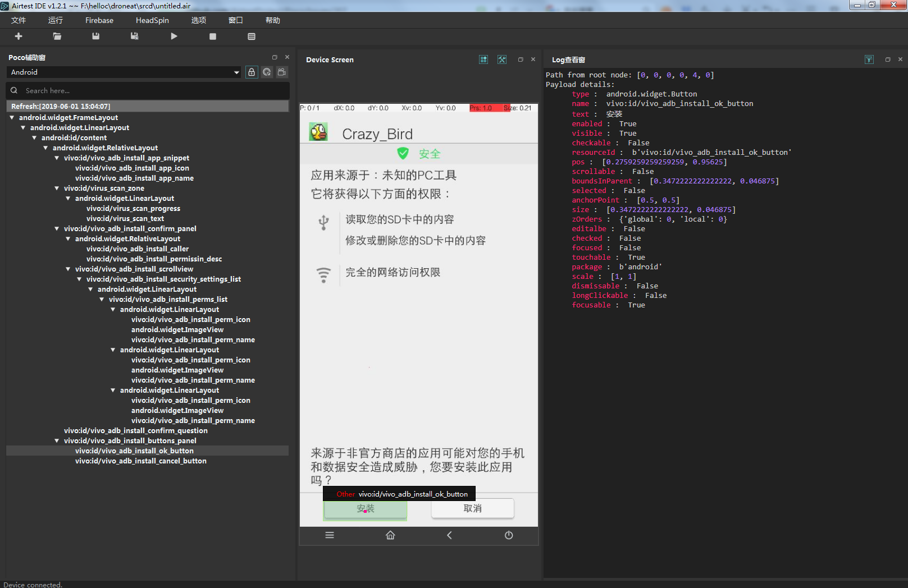Click the 'resourceId' line in the log

coord(682,153)
